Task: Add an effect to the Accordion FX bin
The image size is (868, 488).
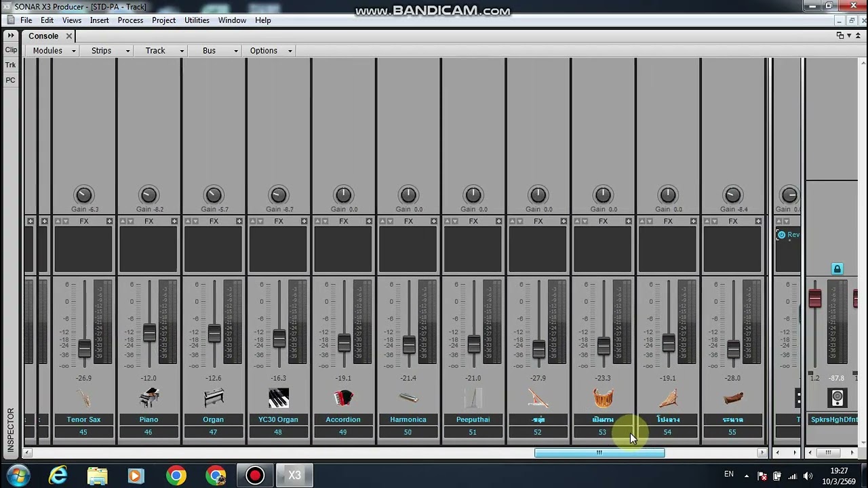Action: pyautogui.click(x=369, y=222)
